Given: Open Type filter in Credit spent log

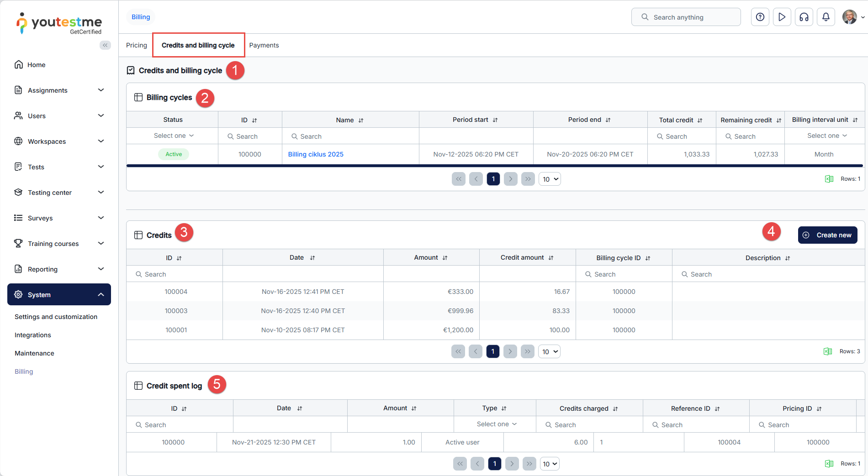Looking at the screenshot, I should point(497,424).
